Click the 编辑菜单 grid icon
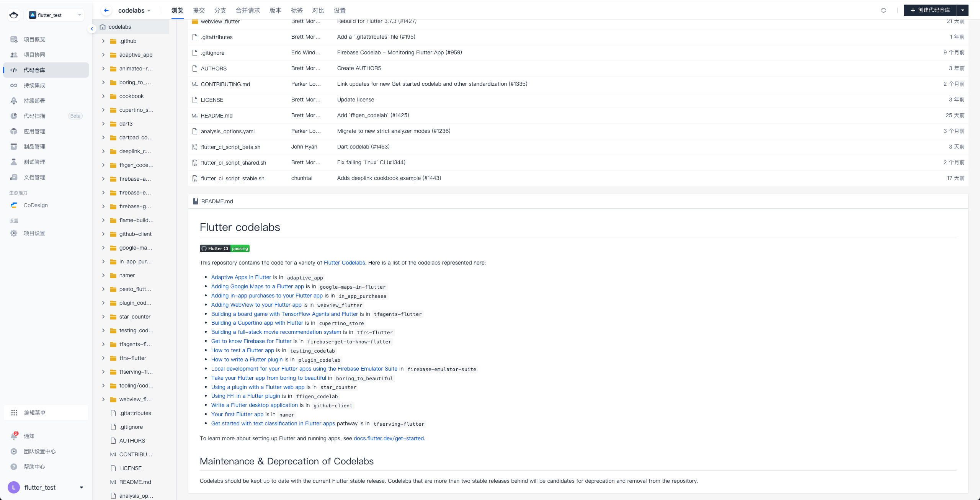 coord(14,413)
